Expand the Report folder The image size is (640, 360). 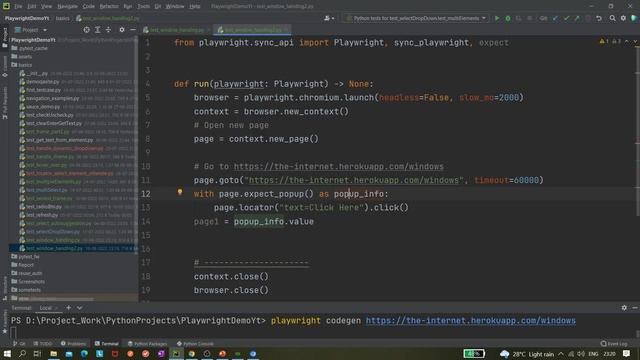coord(26,265)
